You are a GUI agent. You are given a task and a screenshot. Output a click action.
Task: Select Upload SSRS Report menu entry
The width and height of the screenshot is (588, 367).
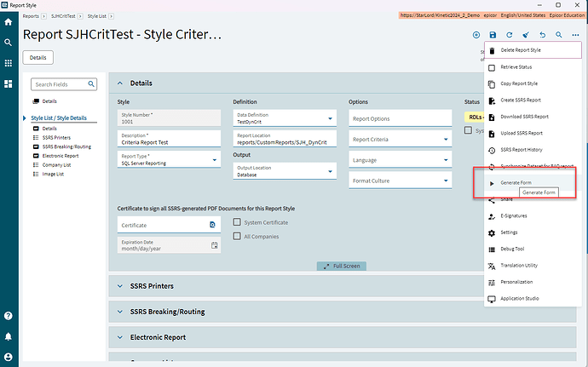(x=533, y=133)
